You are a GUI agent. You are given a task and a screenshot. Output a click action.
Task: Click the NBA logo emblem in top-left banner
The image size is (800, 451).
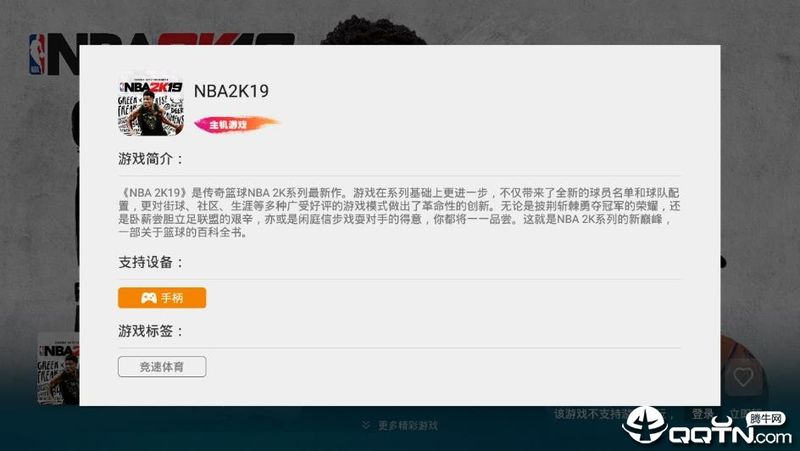(37, 54)
